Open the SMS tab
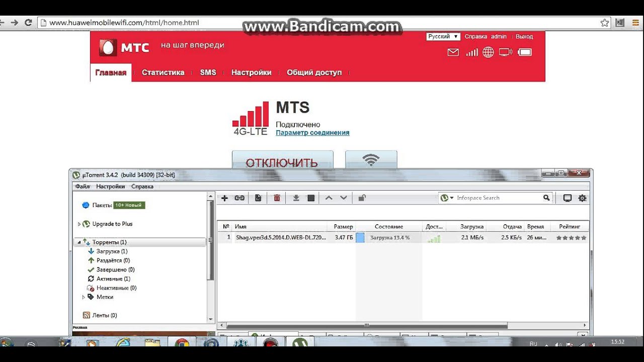The width and height of the screenshot is (644, 362). [x=208, y=72]
